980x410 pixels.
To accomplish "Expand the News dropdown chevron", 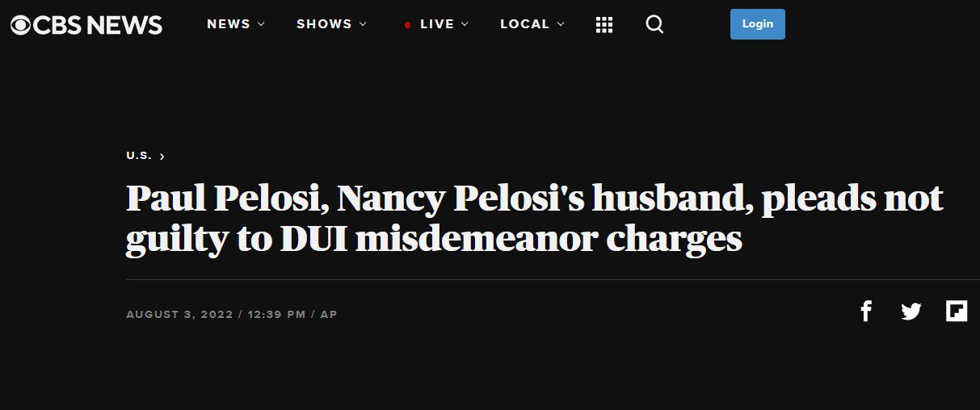I will pyautogui.click(x=261, y=24).
